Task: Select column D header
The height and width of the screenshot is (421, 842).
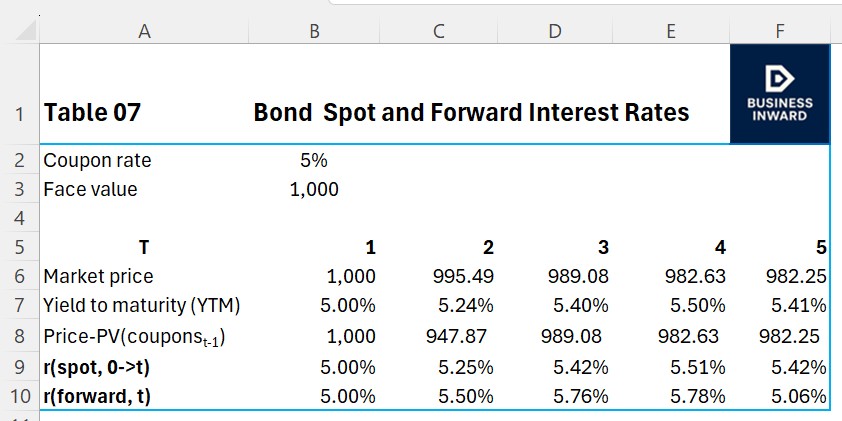Action: tap(554, 31)
